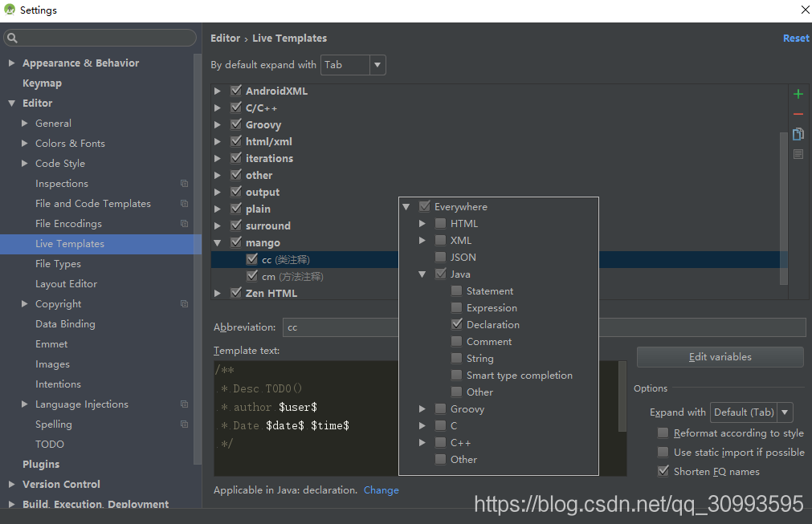Click the template text editor scrollbar
The width and height of the screenshot is (812, 524).
(622, 396)
